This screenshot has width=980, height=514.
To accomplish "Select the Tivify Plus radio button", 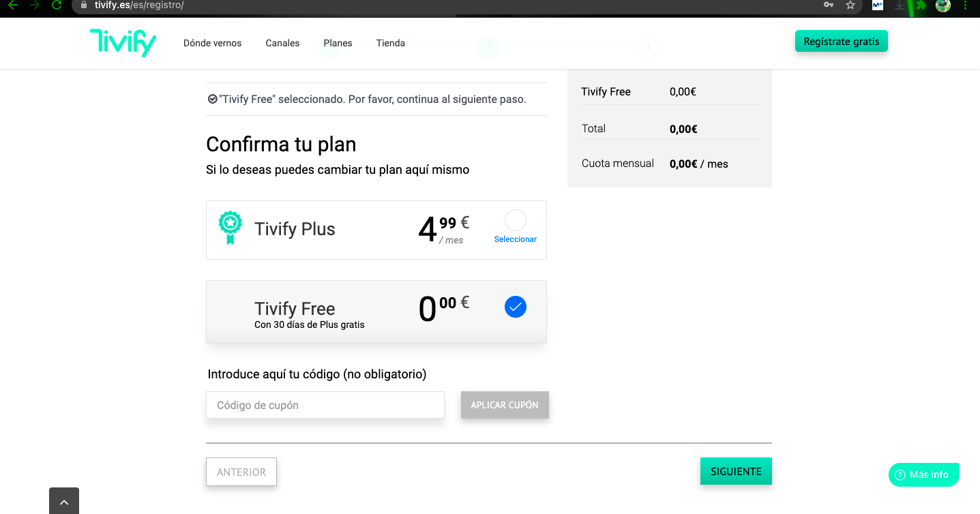I will [516, 221].
